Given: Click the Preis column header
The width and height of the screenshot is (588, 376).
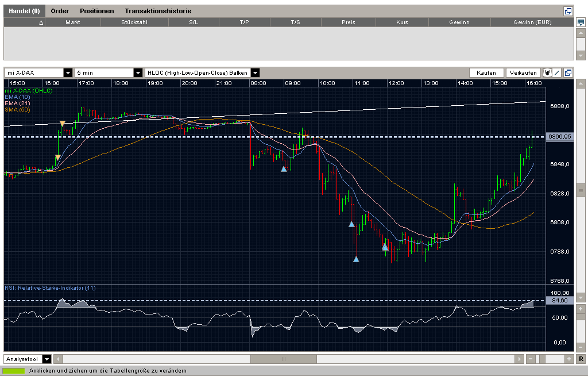Looking at the screenshot, I should click(349, 22).
